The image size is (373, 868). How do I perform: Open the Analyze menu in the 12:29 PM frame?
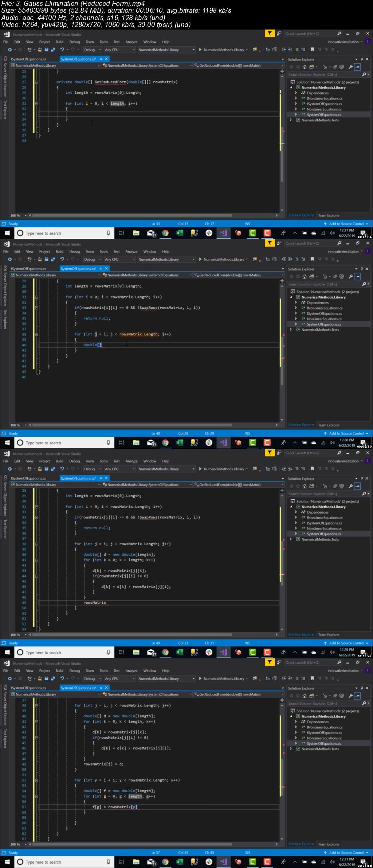click(x=131, y=461)
